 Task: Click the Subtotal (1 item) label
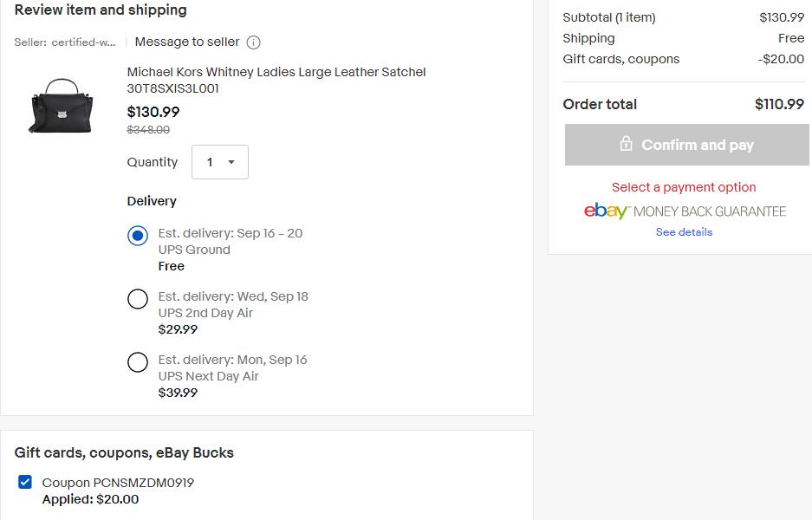click(x=609, y=17)
